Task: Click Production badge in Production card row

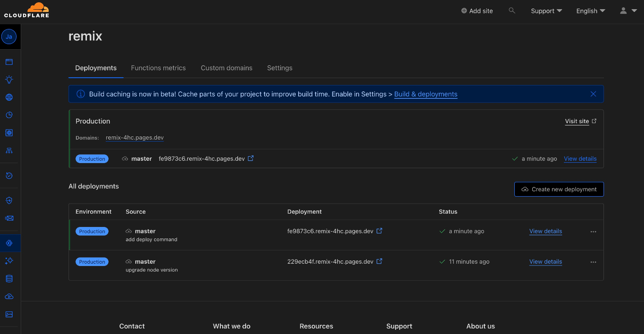Action: click(92, 159)
